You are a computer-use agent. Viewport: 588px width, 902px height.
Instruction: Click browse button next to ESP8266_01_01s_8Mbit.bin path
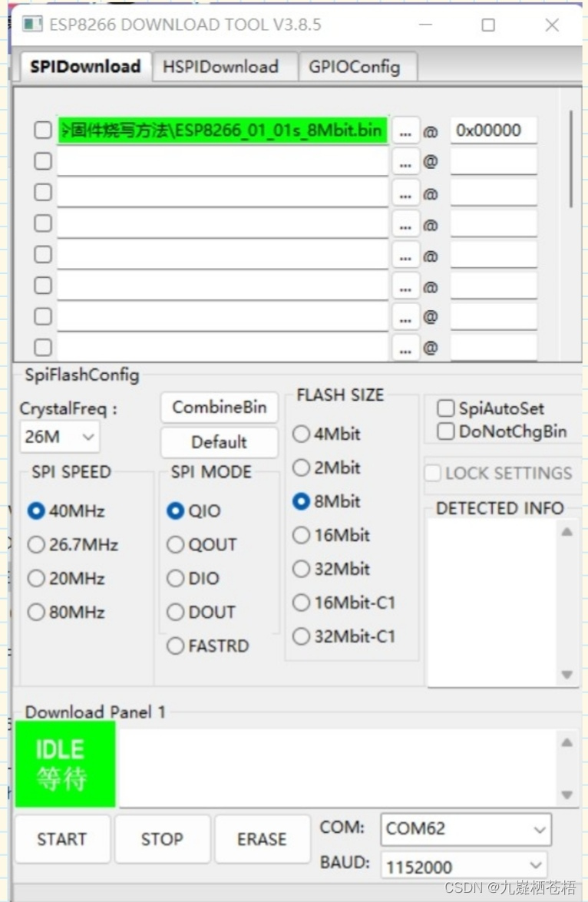pos(405,131)
